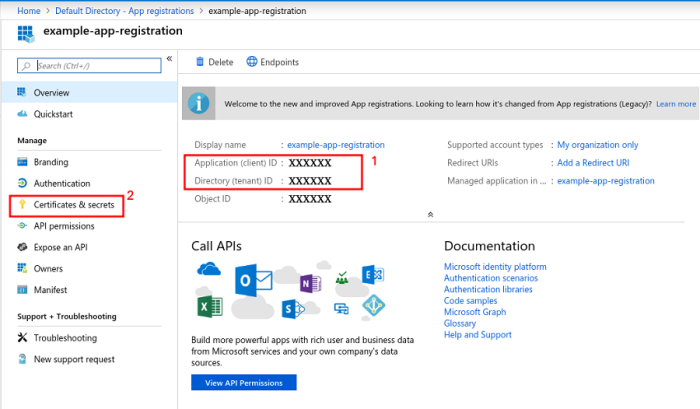Click the Search (Ctrl+/) input field
700x409 pixels.
coord(89,66)
